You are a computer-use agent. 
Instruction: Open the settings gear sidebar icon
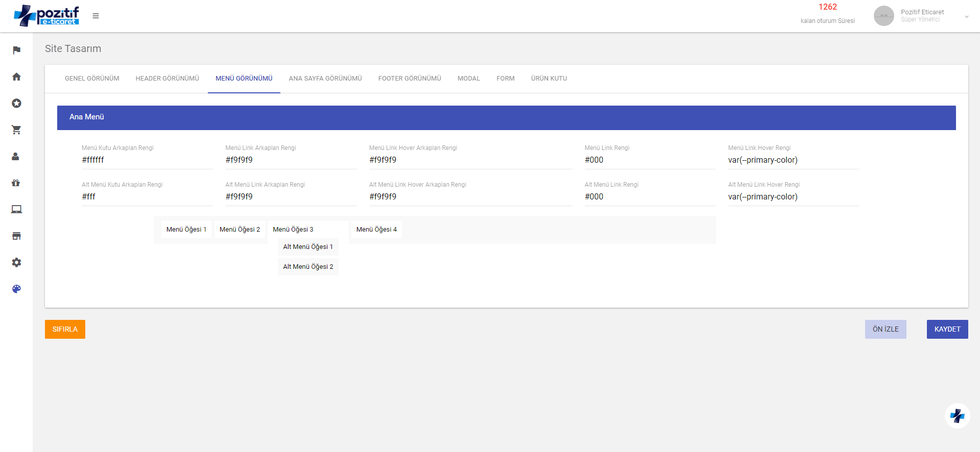tap(16, 262)
